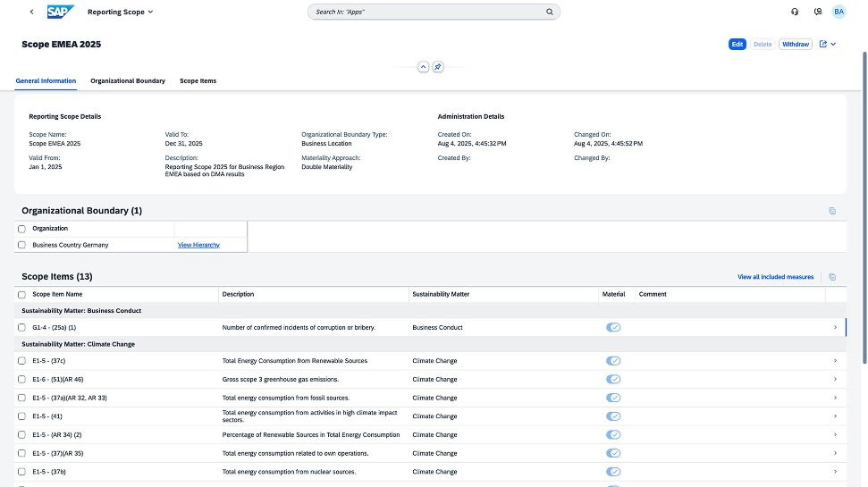This screenshot has width=868, height=487.
Task: Open the View Hierarchy link
Action: click(x=198, y=245)
